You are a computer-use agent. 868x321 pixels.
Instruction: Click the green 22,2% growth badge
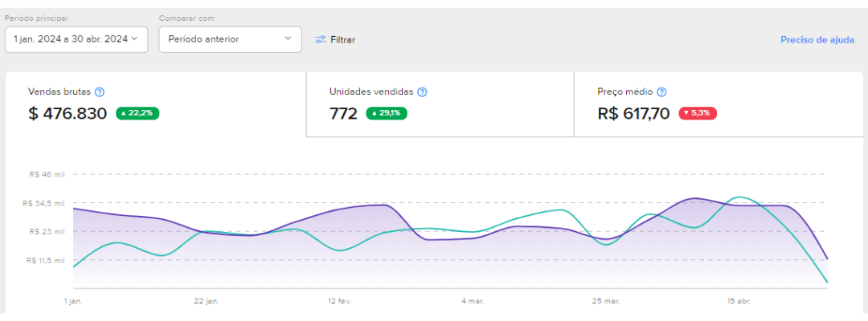[137, 113]
